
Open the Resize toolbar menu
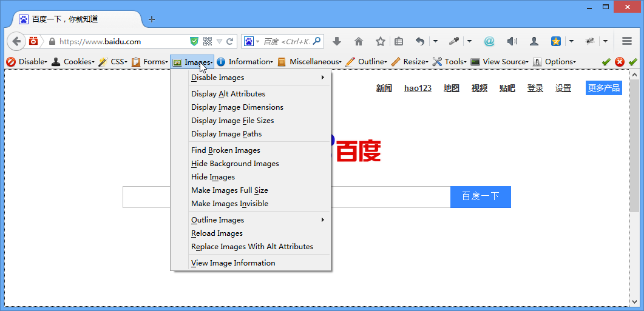[410, 62]
